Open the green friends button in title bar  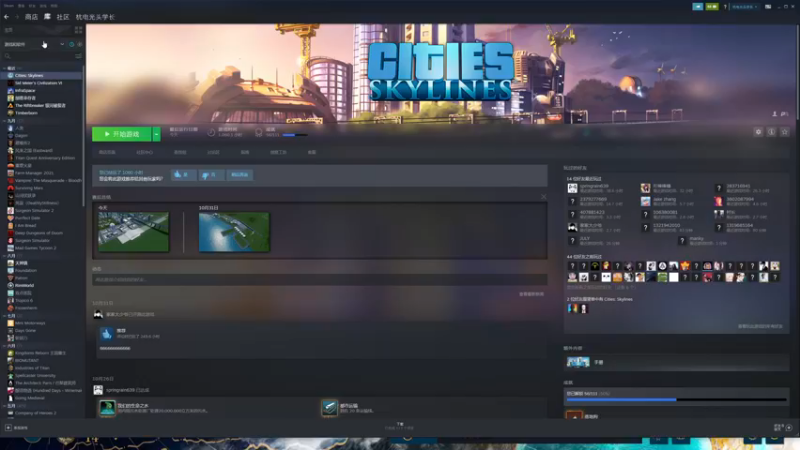pos(712,7)
